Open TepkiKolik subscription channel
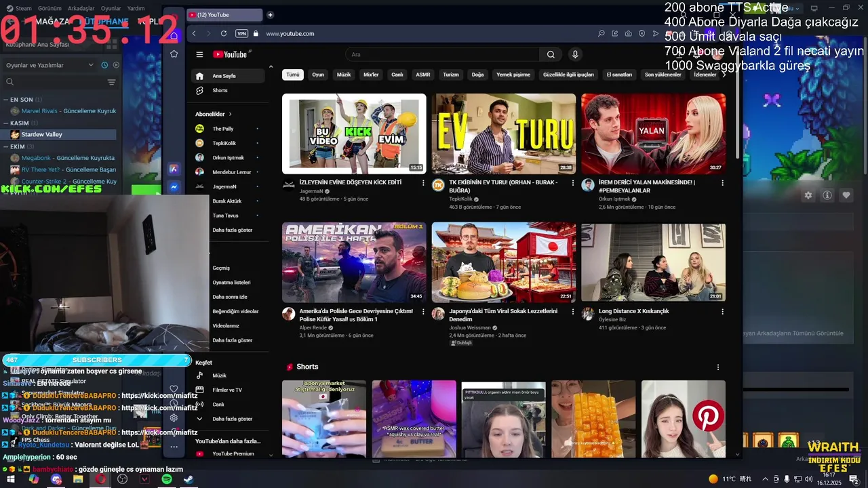Viewport: 868px width, 488px height. [x=229, y=143]
